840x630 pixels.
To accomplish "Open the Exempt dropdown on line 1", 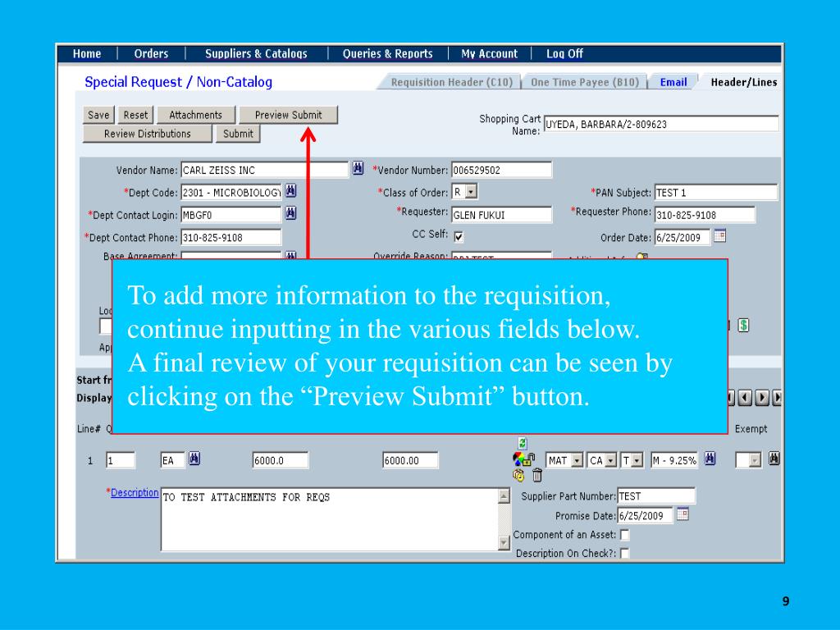I will [748, 460].
